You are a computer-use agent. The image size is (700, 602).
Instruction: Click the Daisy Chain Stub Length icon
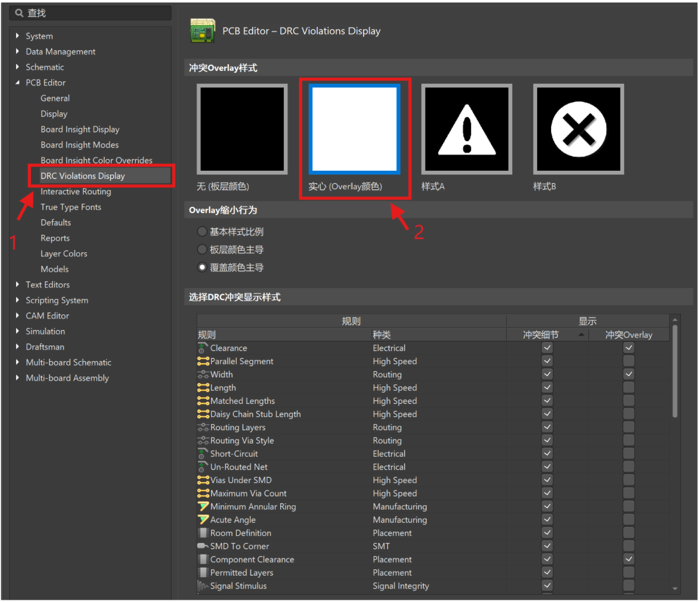[x=203, y=414]
